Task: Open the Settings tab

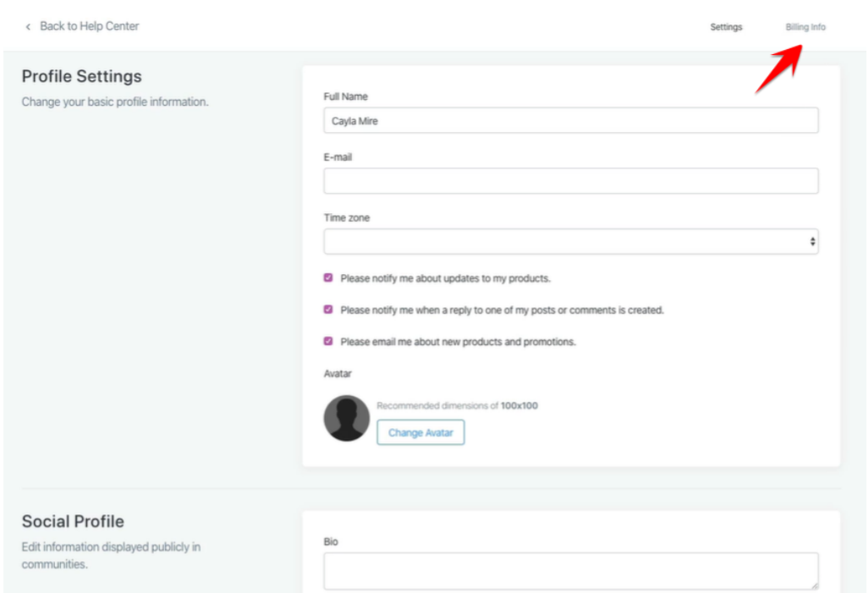Action: tap(726, 26)
